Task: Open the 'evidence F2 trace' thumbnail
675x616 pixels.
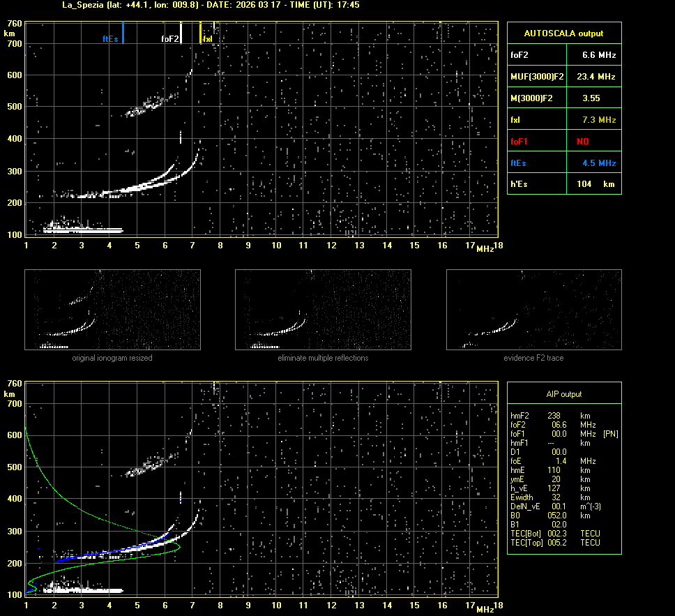Action: (533, 310)
